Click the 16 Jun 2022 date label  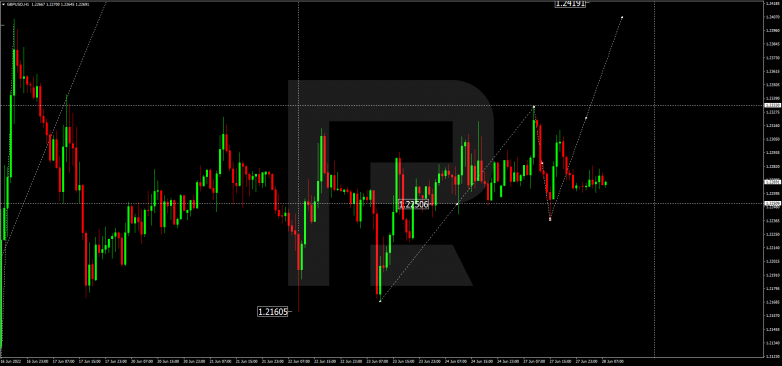click(11, 361)
